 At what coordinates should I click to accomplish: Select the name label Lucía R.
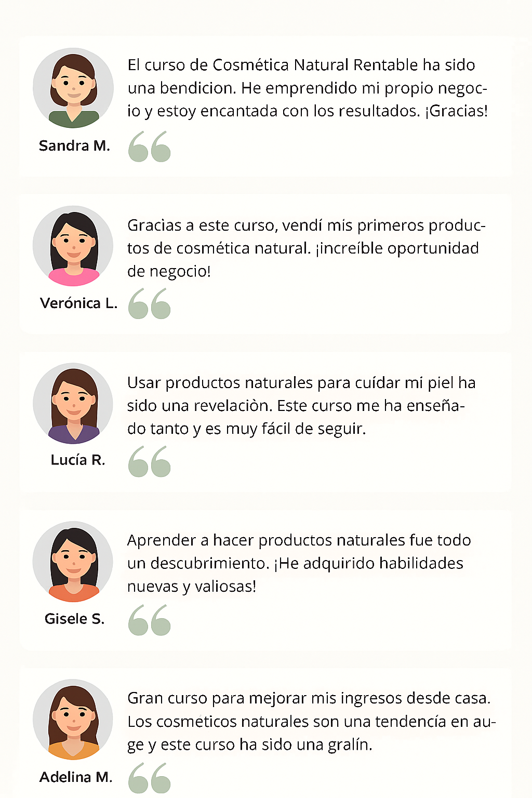(78, 460)
